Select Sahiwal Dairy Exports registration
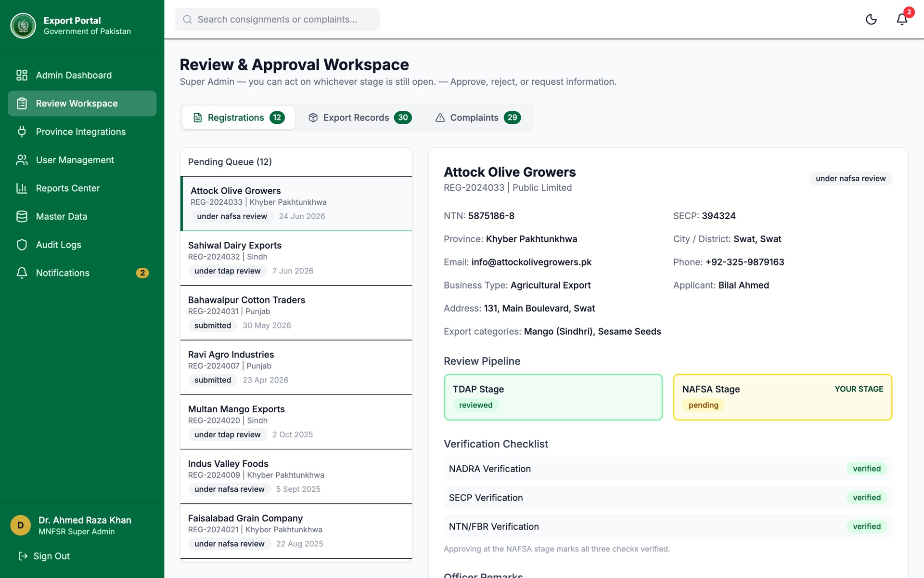 point(296,258)
